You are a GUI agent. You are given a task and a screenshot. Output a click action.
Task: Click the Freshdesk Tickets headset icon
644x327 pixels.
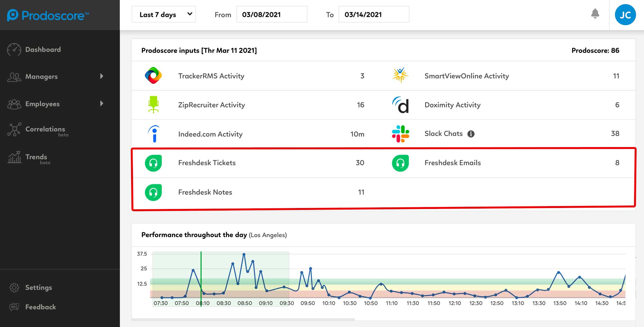pyautogui.click(x=153, y=163)
